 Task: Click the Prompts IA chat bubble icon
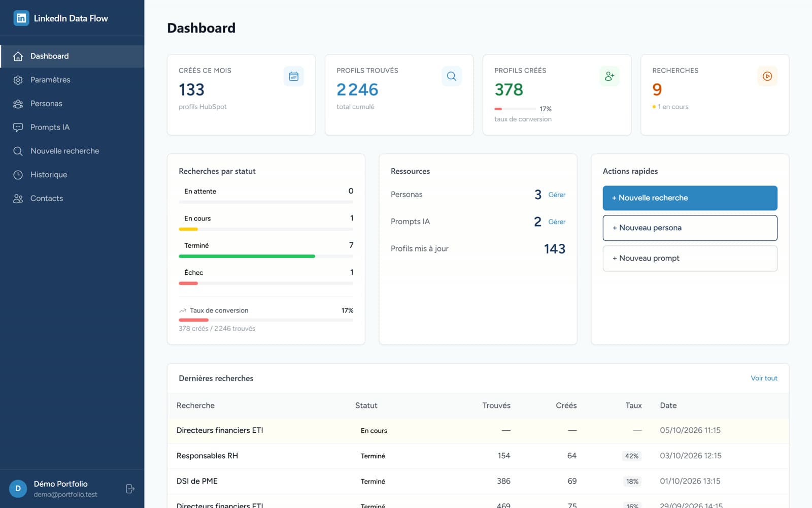coord(18,128)
